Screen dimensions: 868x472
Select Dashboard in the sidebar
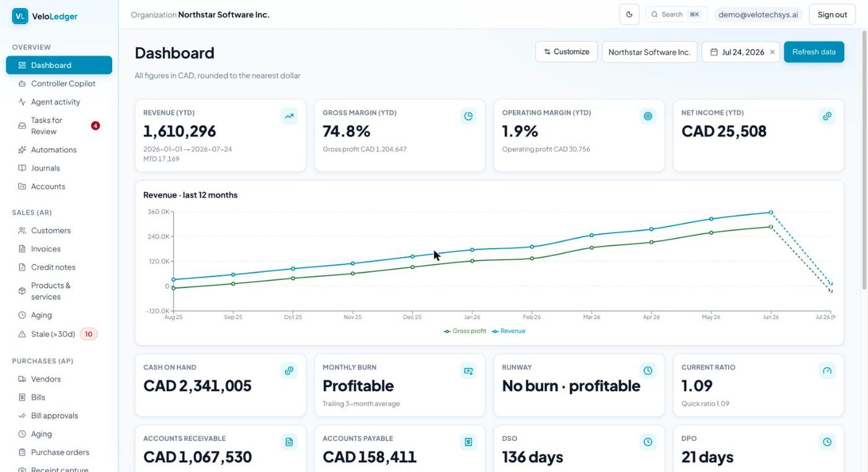tap(59, 65)
